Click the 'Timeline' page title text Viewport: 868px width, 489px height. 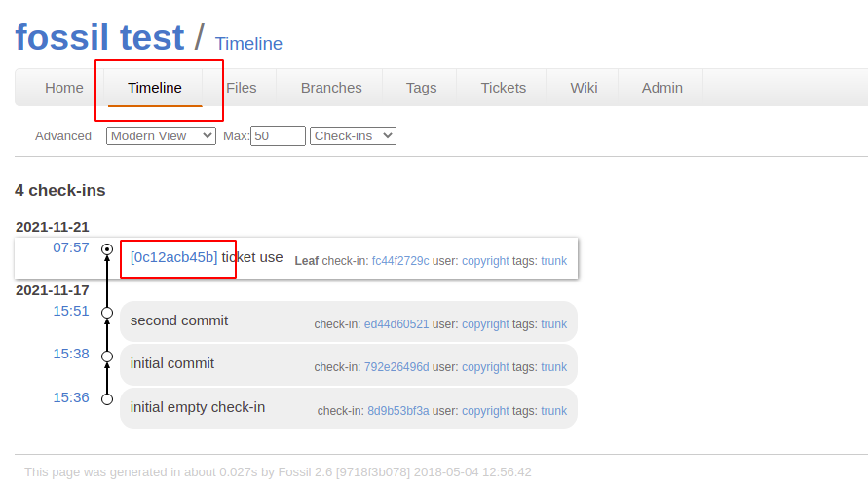pos(248,44)
